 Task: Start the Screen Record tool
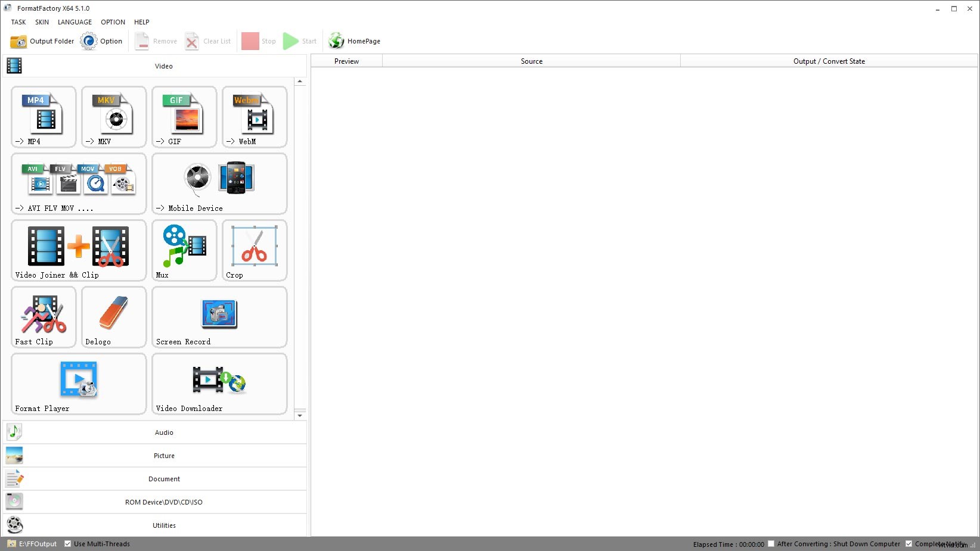tap(219, 317)
